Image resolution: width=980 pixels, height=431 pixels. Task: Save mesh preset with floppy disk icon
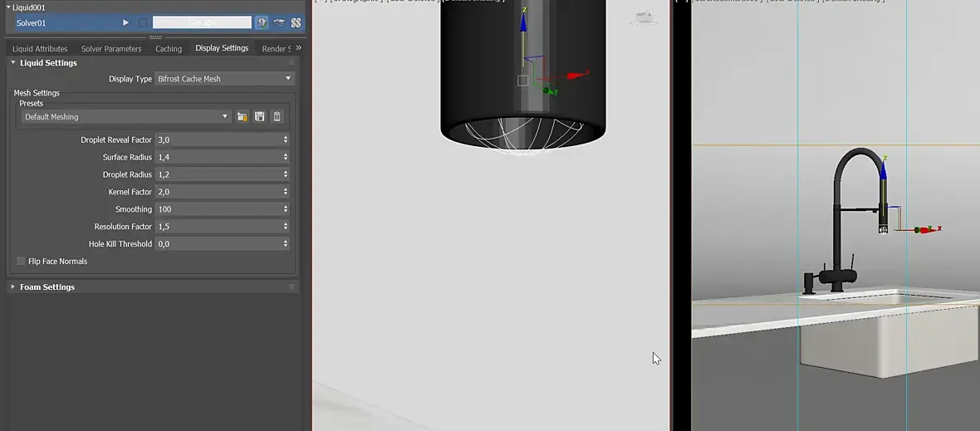tap(259, 117)
